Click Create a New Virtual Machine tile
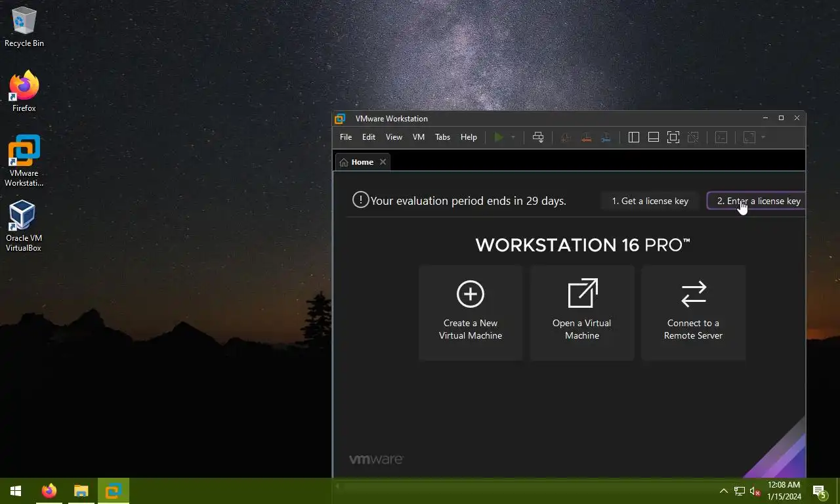The width and height of the screenshot is (840, 504). (471, 312)
